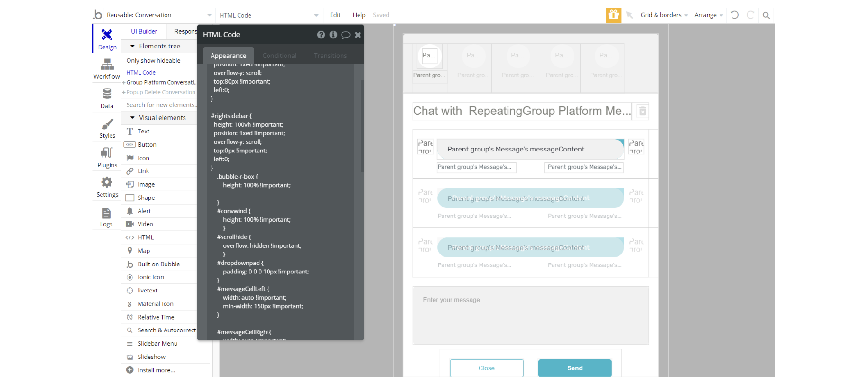Open the comment bubble in HTML Code panel
This screenshot has height=377, width=868.
tap(345, 35)
